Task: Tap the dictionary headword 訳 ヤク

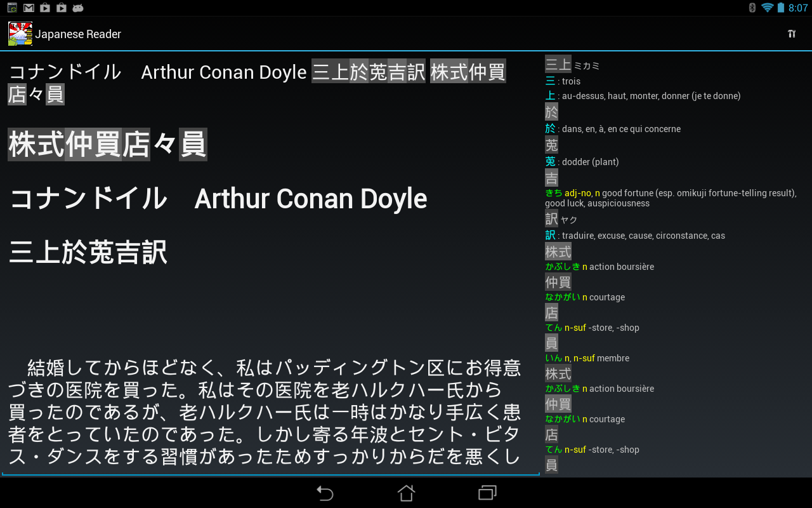Action: coord(561,219)
